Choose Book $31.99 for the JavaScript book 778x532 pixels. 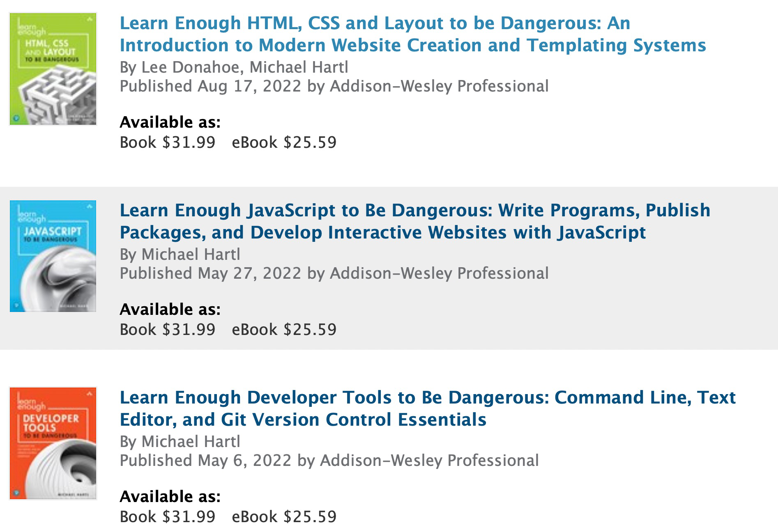tap(167, 330)
